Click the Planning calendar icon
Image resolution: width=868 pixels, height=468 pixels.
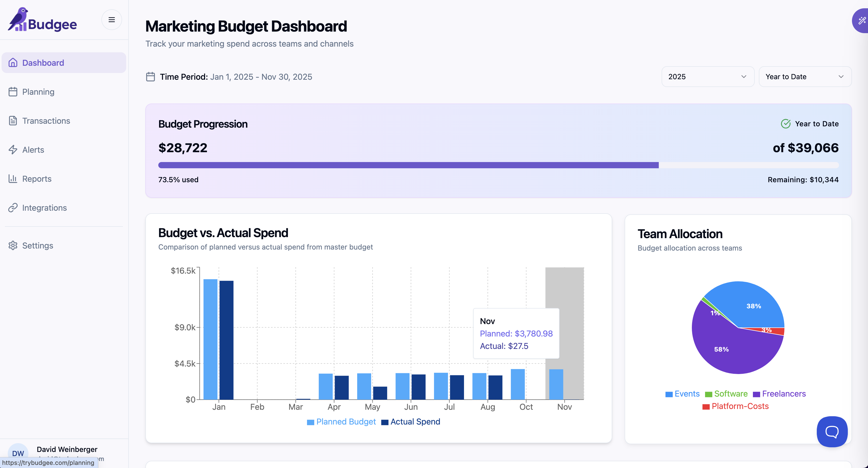click(13, 92)
